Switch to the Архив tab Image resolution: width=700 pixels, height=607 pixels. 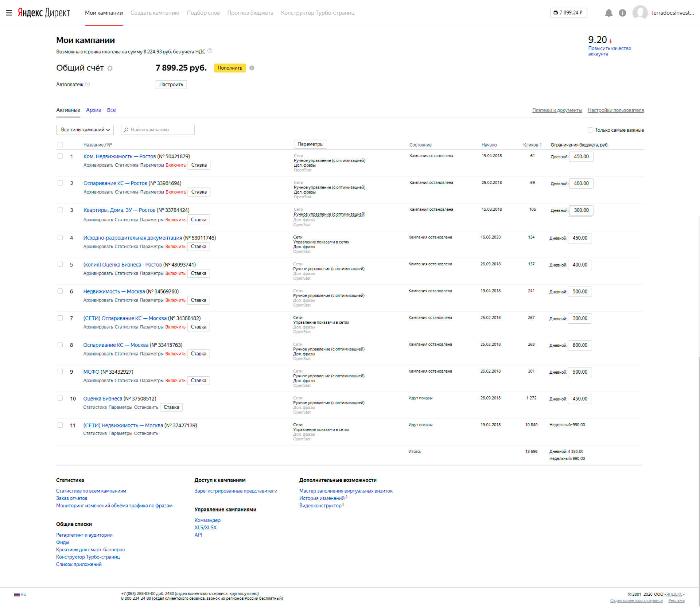coord(94,110)
